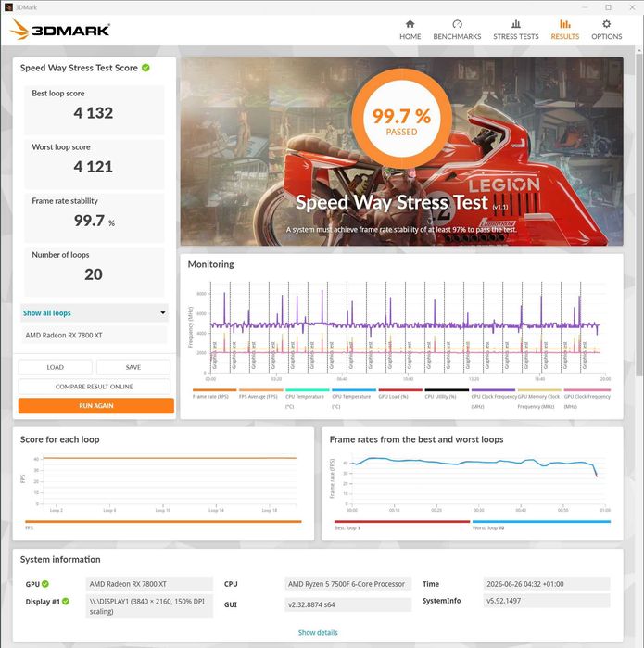This screenshot has height=648, width=644.
Task: Toggle the GPU Load (%) legend color bar
Action: tap(400, 389)
